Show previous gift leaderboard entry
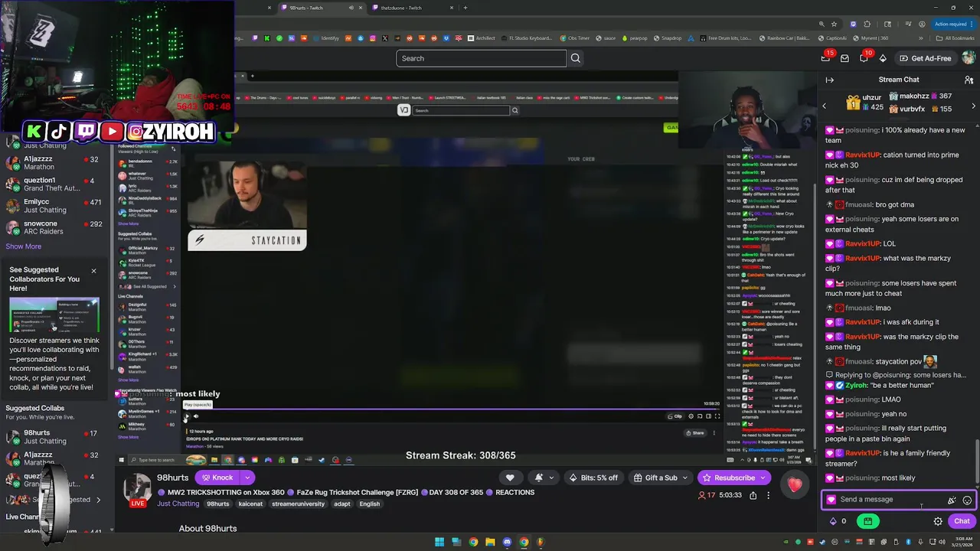Image resolution: width=980 pixels, height=551 pixels. [825, 106]
